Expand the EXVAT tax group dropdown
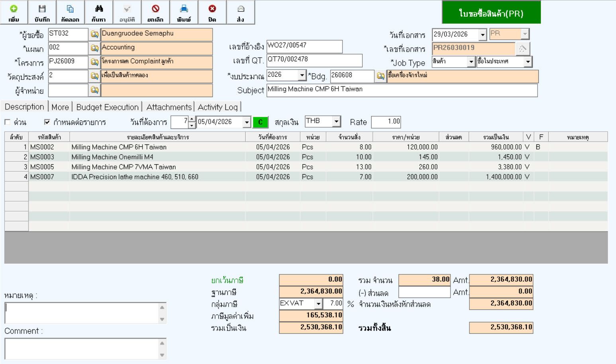616x364 pixels. click(318, 304)
